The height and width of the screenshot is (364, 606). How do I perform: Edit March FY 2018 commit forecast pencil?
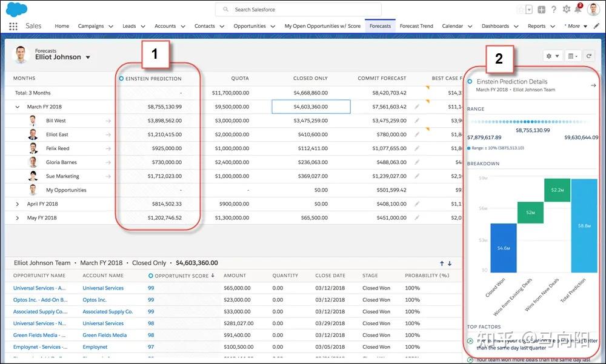pos(417,107)
